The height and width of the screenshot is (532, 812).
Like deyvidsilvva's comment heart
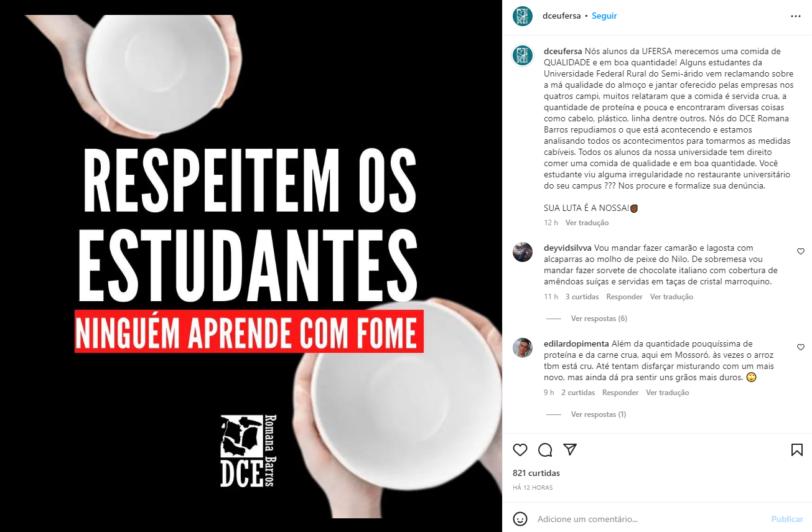(801, 251)
